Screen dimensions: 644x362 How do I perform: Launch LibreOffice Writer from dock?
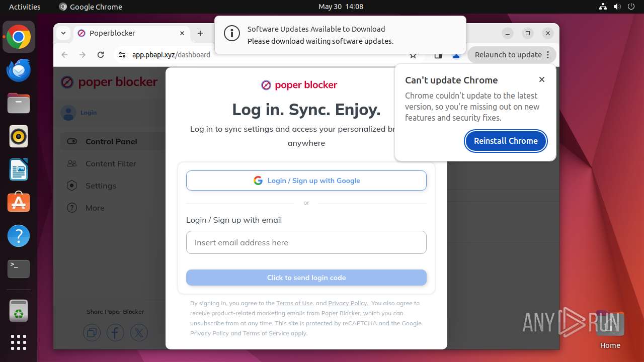coord(19,169)
